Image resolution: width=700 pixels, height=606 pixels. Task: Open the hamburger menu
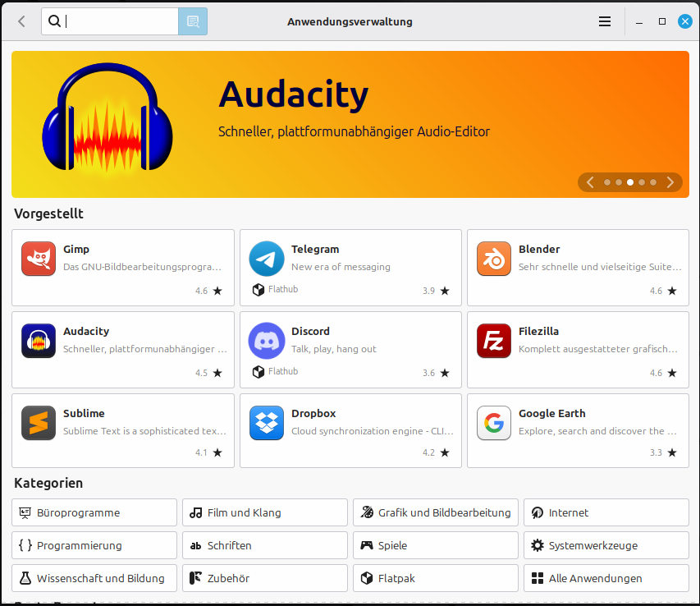point(605,21)
